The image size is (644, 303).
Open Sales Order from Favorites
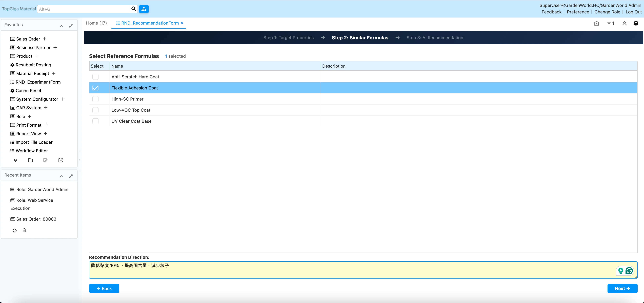click(28, 39)
